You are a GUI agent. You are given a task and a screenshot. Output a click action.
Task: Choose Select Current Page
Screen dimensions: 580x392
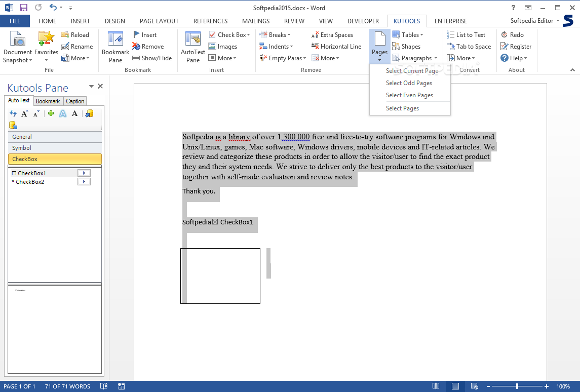click(x=410, y=70)
